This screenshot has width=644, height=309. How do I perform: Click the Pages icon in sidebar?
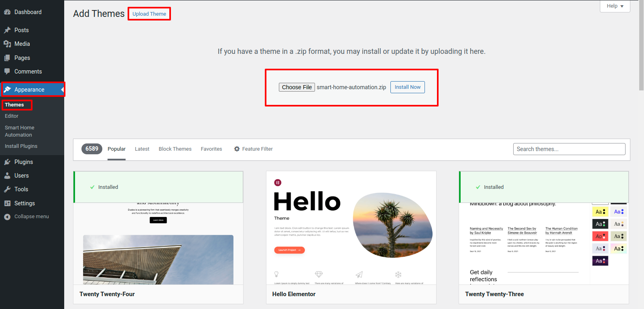tap(7, 58)
